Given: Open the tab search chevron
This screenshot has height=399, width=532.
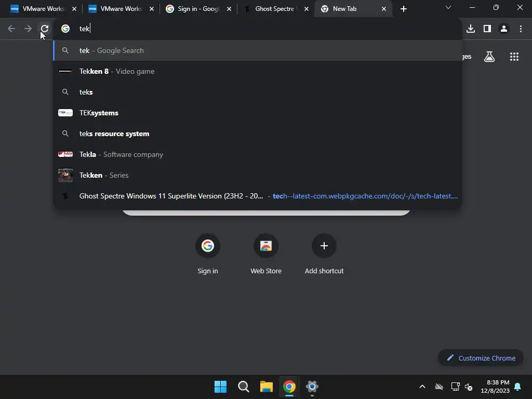Looking at the screenshot, I should tap(448, 7).
